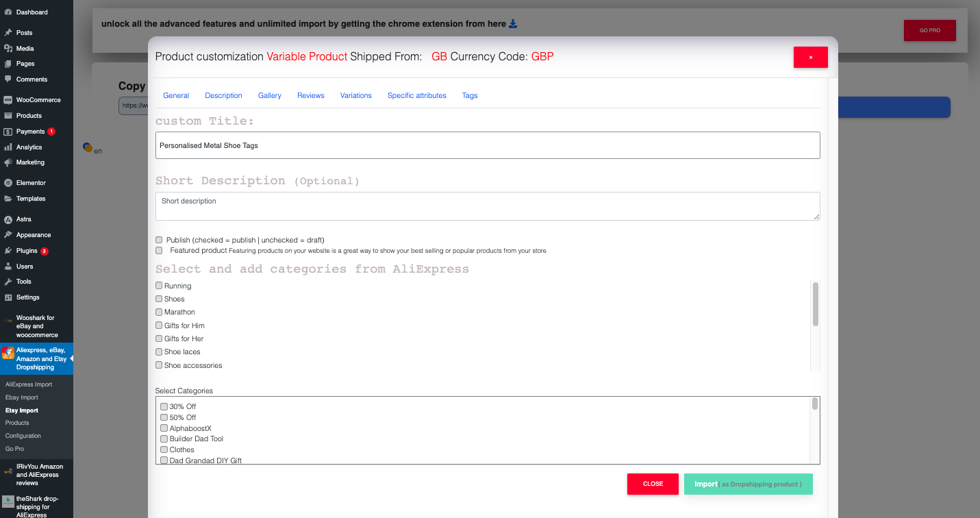Click the Comments bubble icon
The height and width of the screenshot is (518, 980).
8,79
